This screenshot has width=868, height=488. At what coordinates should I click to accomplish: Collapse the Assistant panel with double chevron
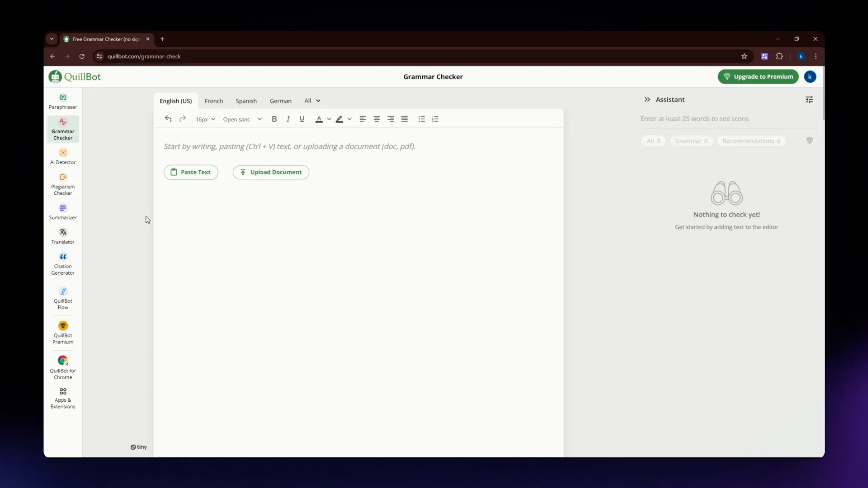coord(647,99)
